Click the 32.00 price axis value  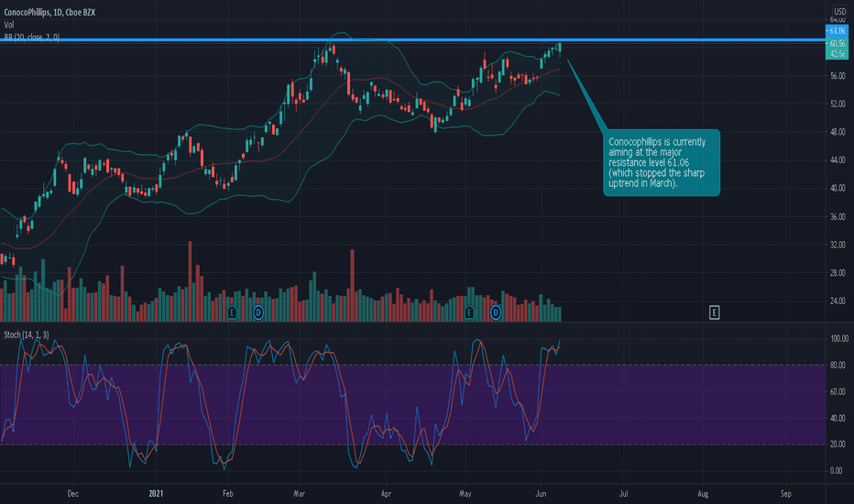pyautogui.click(x=838, y=246)
